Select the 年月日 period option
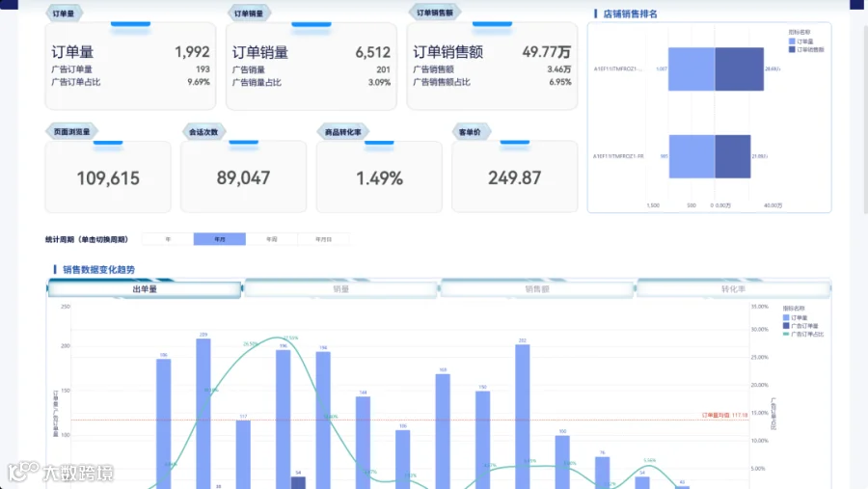The height and width of the screenshot is (489, 868). tap(323, 239)
